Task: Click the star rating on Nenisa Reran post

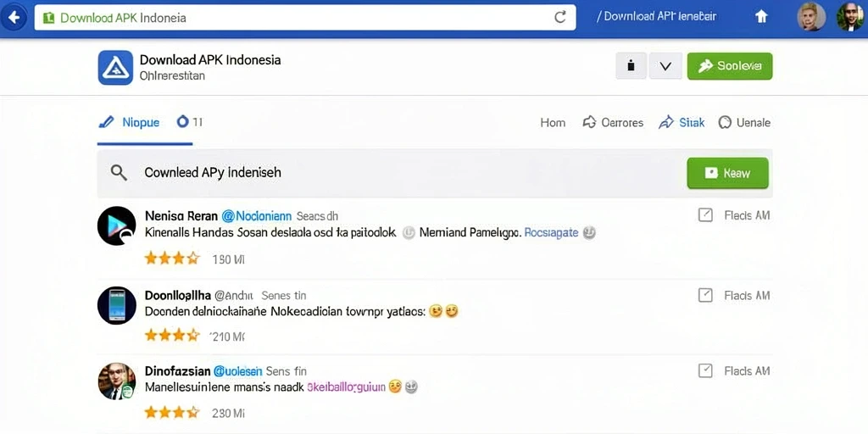Action: click(x=171, y=259)
